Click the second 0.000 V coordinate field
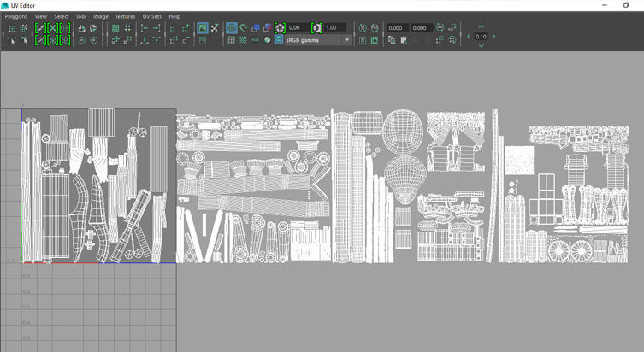The height and width of the screenshot is (352, 644). click(421, 28)
